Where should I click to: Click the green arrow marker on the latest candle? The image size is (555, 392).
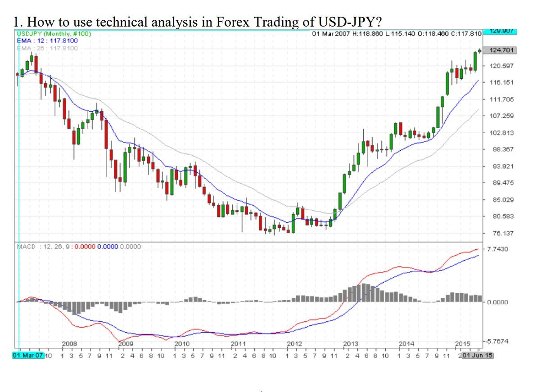pos(479,51)
